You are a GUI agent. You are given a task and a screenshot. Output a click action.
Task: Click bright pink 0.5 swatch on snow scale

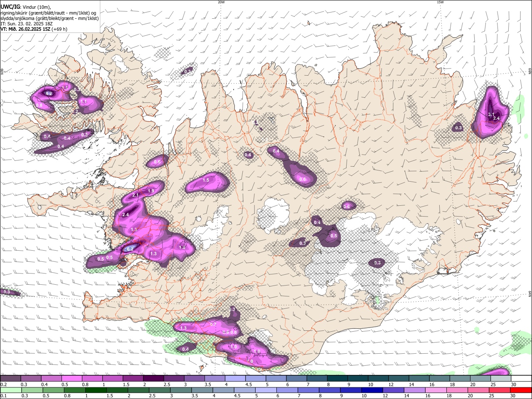pyautogui.click(x=71, y=379)
